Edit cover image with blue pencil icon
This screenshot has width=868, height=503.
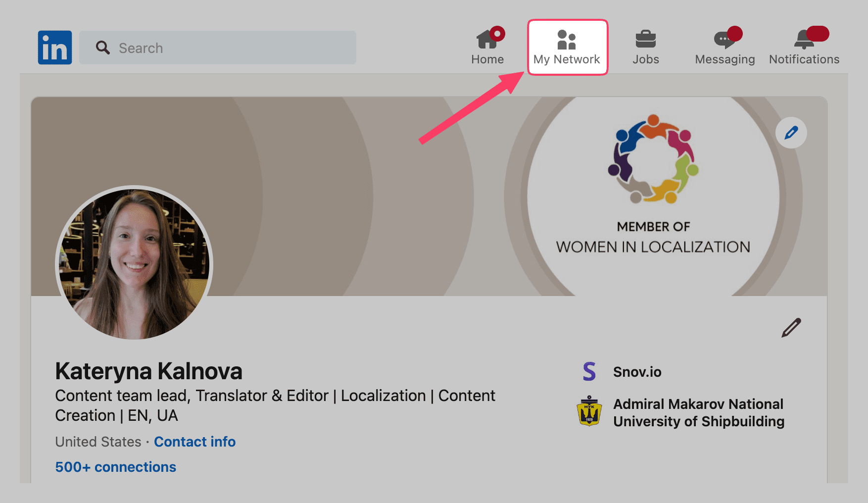click(791, 133)
